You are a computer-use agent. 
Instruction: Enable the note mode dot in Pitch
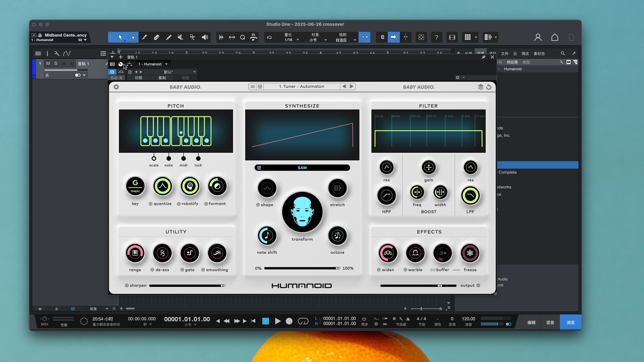169,158
